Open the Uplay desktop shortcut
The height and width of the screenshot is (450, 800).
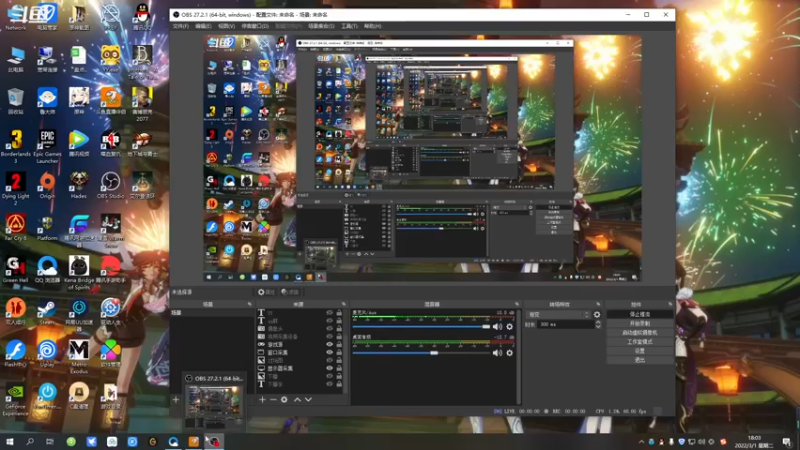(47, 354)
